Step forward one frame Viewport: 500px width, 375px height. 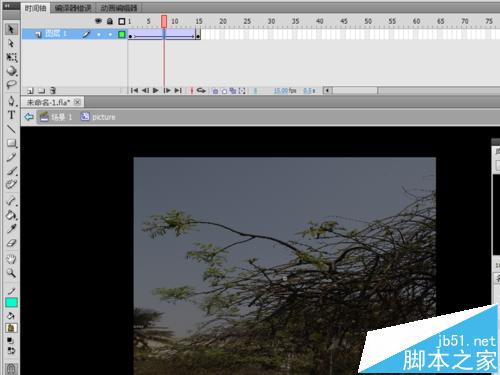(167, 90)
